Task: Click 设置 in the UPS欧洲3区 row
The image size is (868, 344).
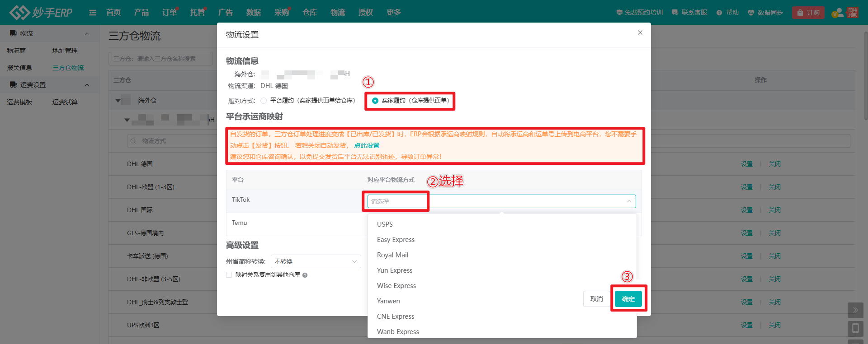Action: (747, 325)
